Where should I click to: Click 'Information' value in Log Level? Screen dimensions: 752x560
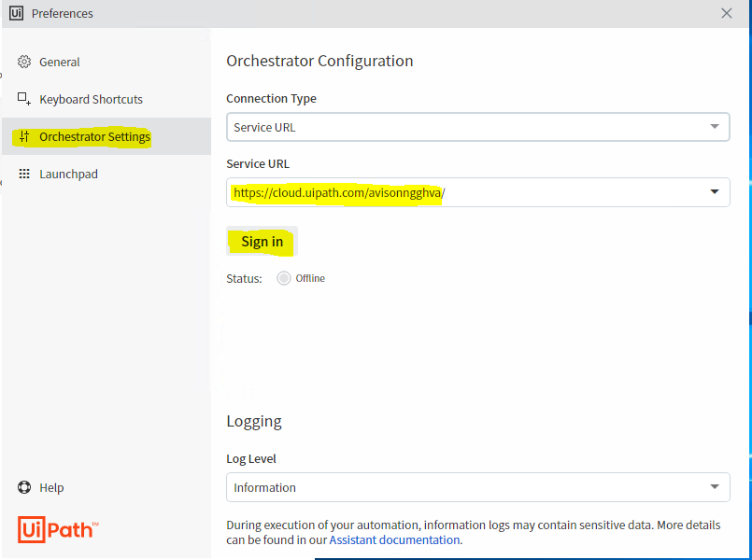click(264, 487)
